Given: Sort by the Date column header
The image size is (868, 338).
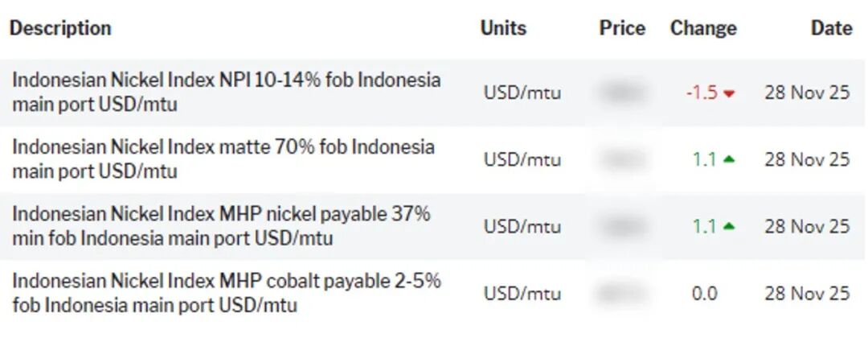Looking at the screenshot, I should pos(831,28).
